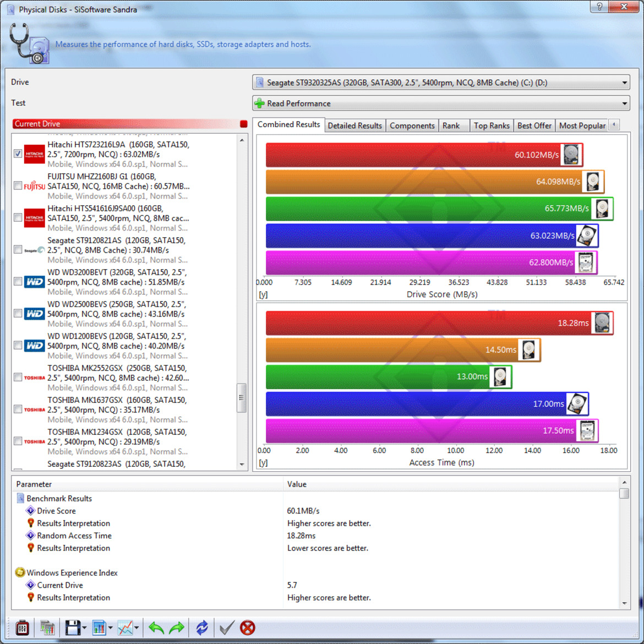Open the line graph icon dropdown arrow
Image resolution: width=644 pixels, height=644 pixels.
click(137, 628)
